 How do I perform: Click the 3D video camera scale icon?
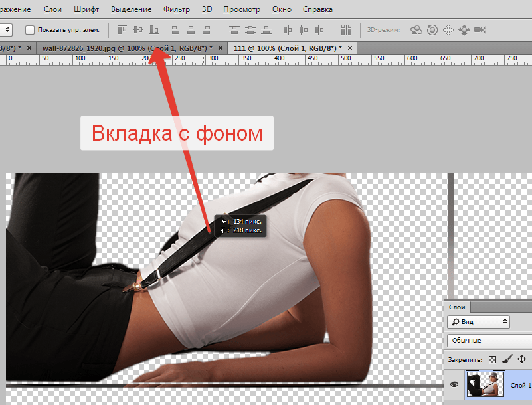coord(481,30)
